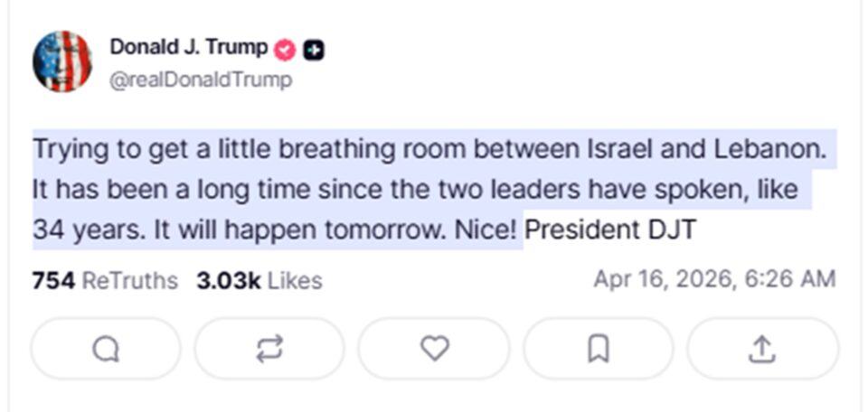Click the @realDonaldTrump handle

point(201,80)
